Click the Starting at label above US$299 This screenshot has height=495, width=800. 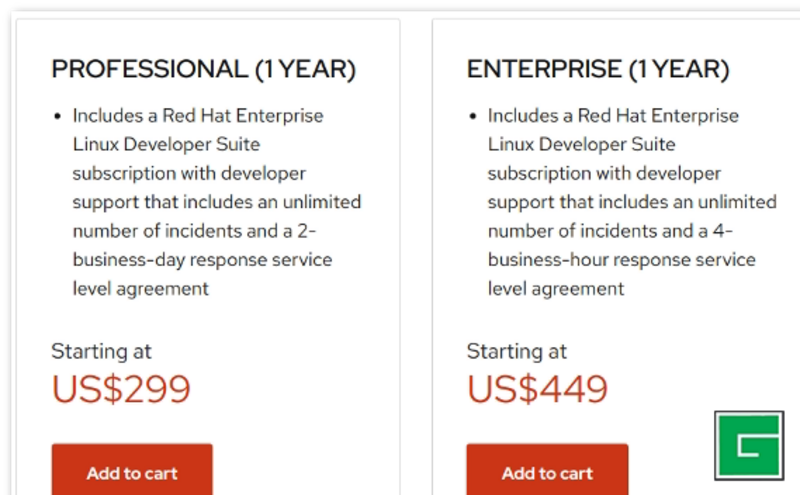pos(101,351)
